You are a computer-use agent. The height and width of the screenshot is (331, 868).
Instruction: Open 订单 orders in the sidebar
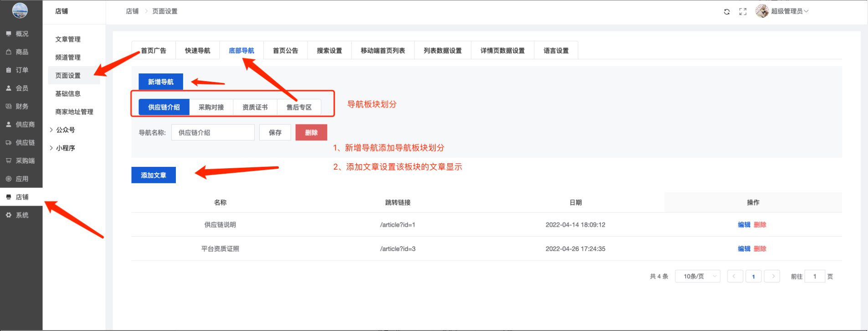click(x=21, y=70)
